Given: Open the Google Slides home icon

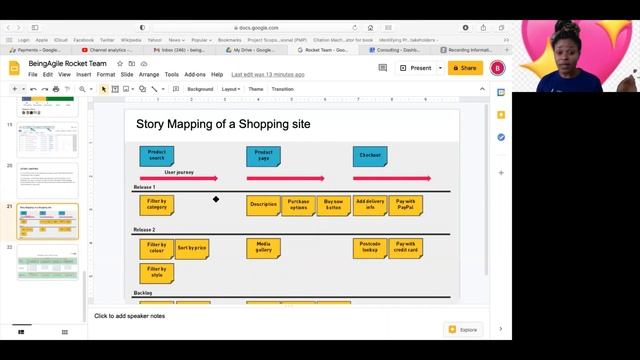Looking at the screenshot, I should pos(14,68).
